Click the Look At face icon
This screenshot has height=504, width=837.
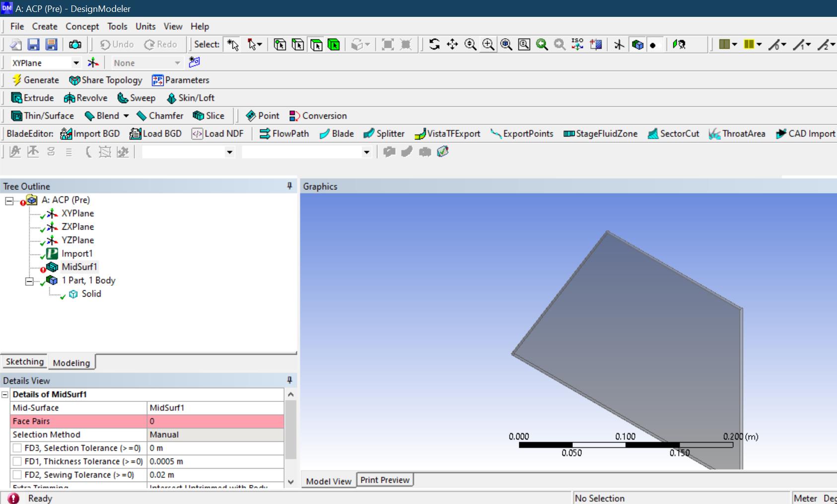coord(679,45)
